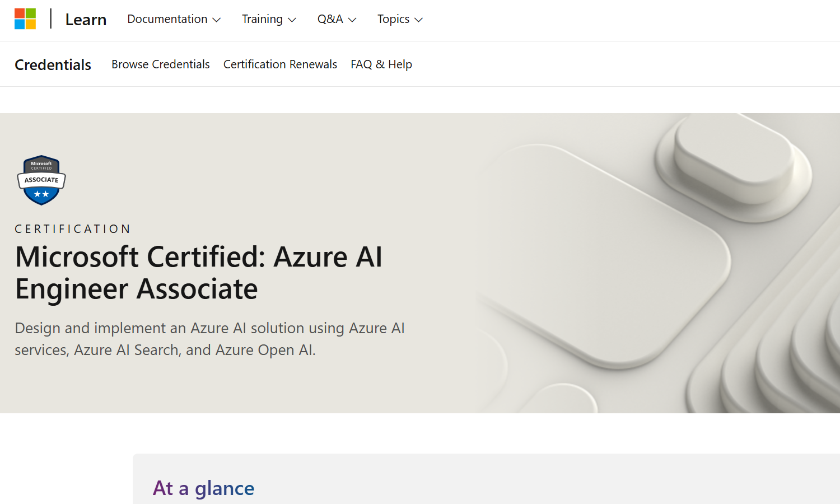Image resolution: width=840 pixels, height=504 pixels.
Task: Click the Microsoft four-square logo
Action: pyautogui.click(x=25, y=19)
